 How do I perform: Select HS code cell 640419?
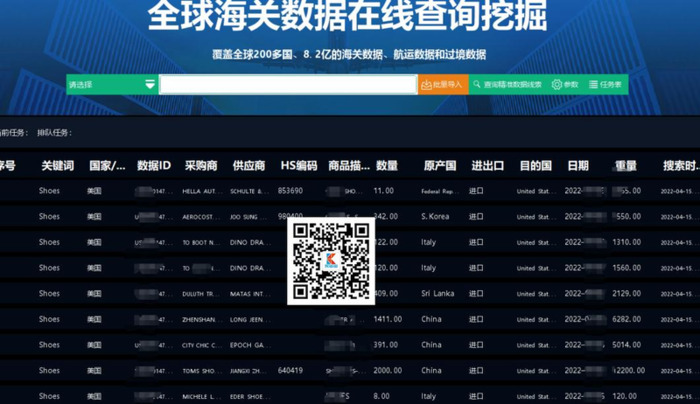click(290, 371)
